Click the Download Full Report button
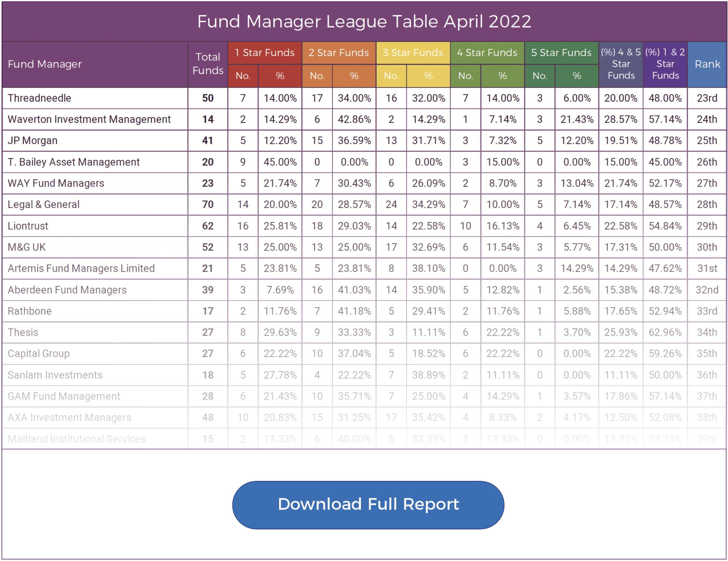The height and width of the screenshot is (561, 728). pyautogui.click(x=368, y=504)
